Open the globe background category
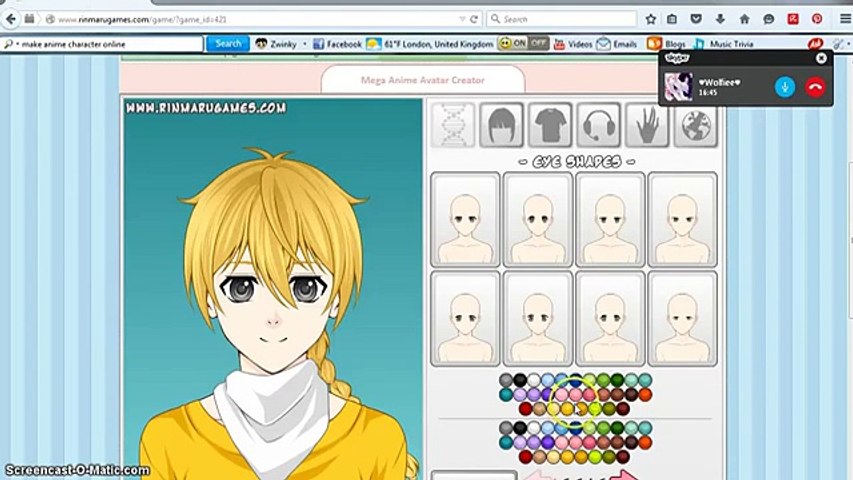The image size is (853, 480). click(x=696, y=125)
